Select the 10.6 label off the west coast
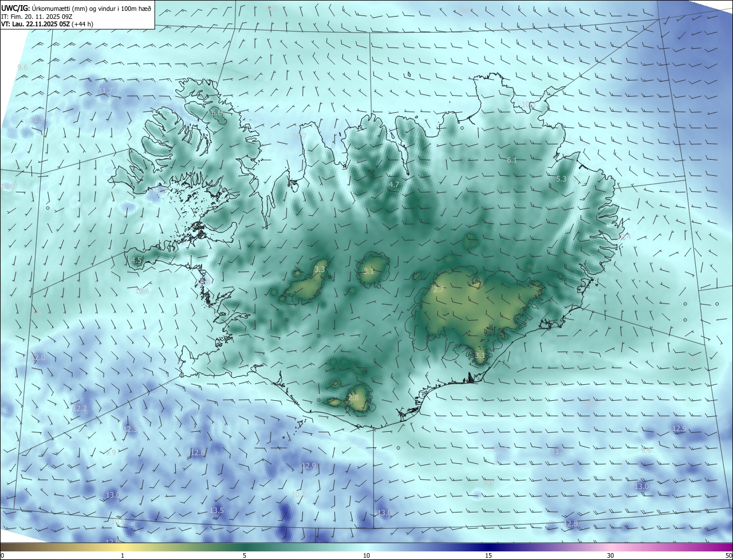Viewport: 733px width, 560px height. pos(142,291)
